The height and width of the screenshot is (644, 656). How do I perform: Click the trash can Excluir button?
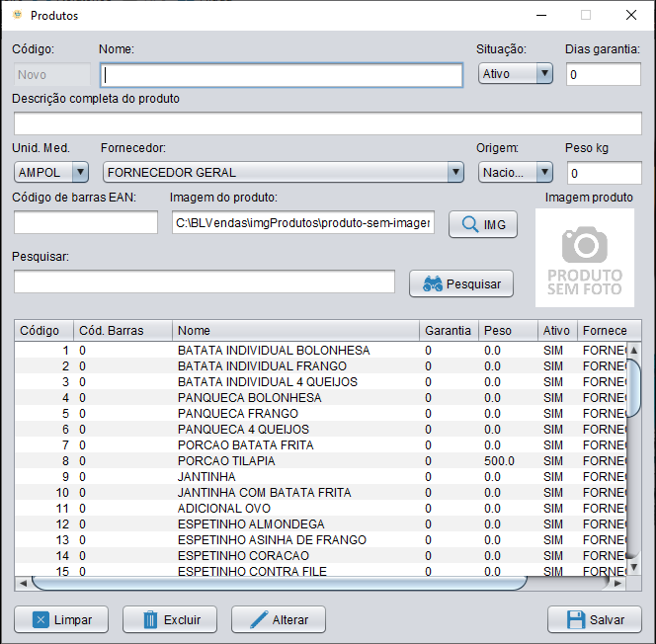tap(169, 619)
